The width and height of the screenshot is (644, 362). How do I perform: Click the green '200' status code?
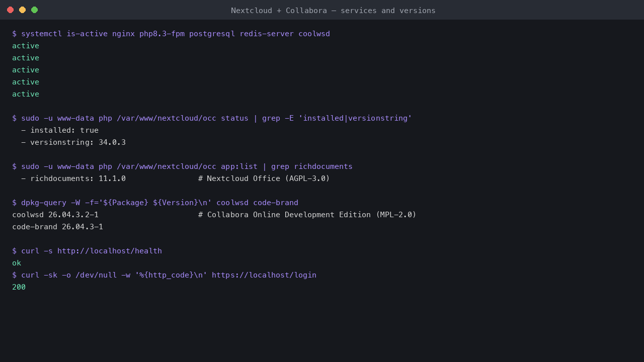19,287
